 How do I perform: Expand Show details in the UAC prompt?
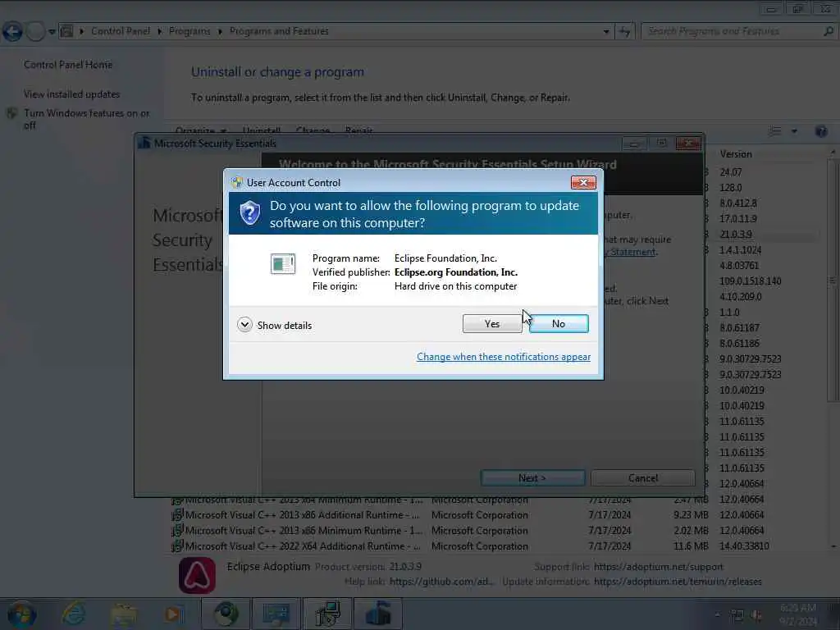click(x=274, y=325)
